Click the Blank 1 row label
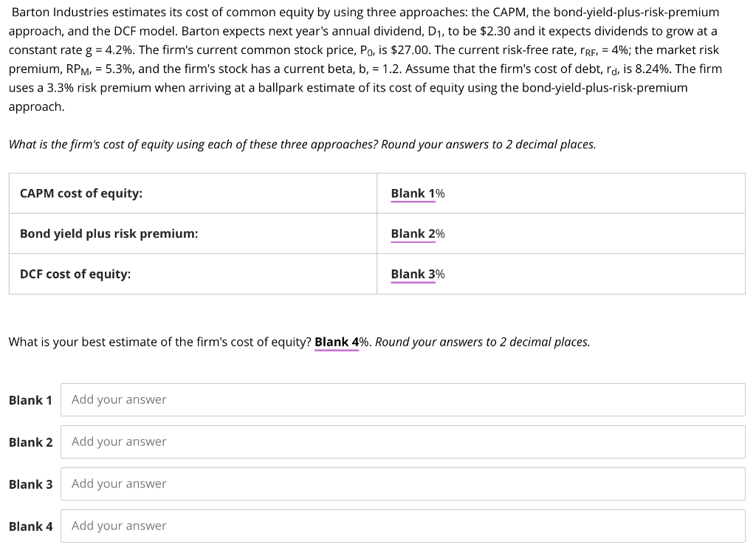Image resolution: width=756 pixels, height=553 pixels. pos(30,399)
